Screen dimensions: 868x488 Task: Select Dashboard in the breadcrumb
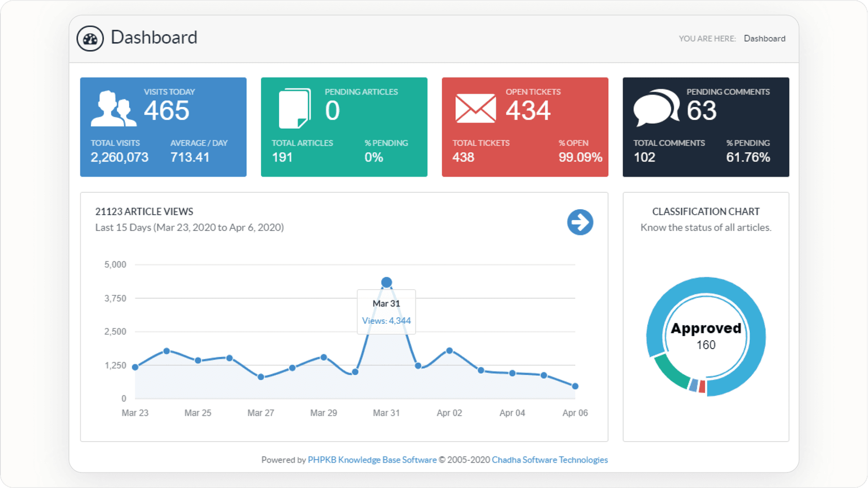tap(764, 39)
